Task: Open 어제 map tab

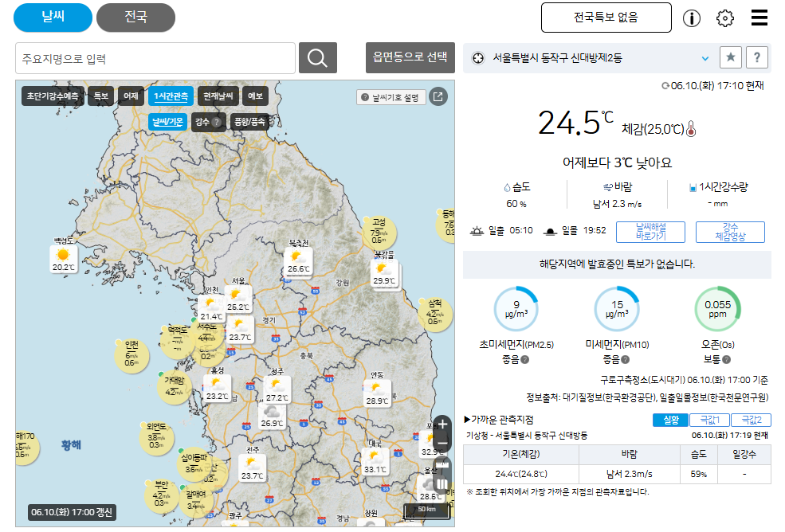Action: tap(131, 96)
